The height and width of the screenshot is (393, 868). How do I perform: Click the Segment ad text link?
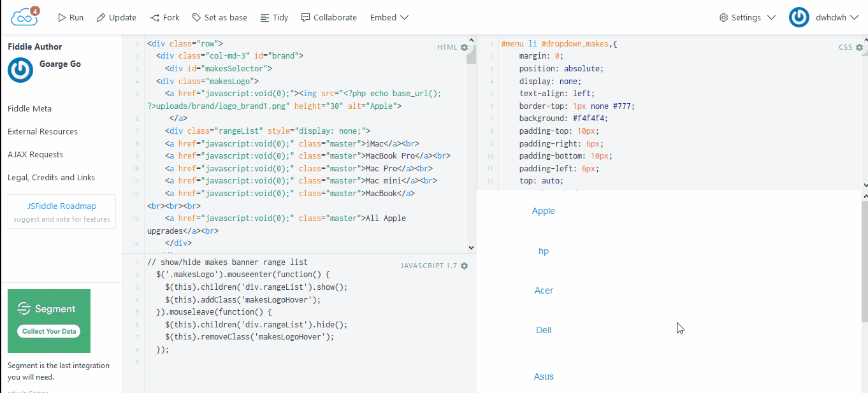click(59, 371)
